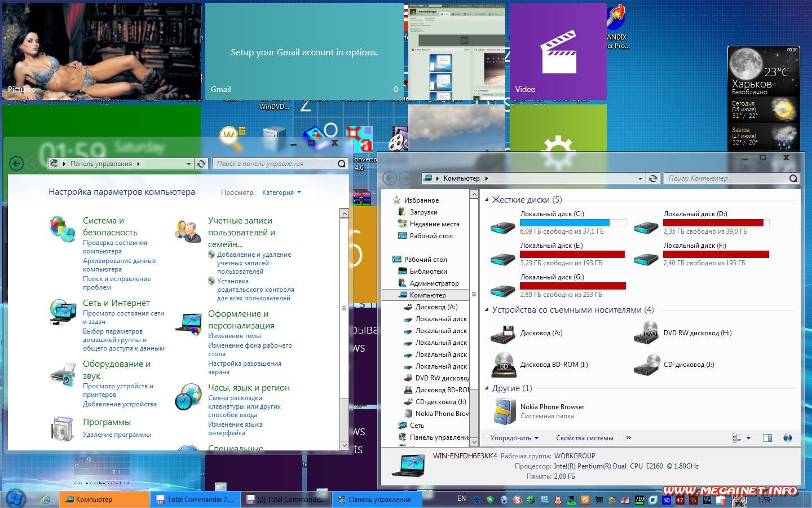The width and height of the screenshot is (812, 508).
Task: Open the Изменение темы link
Action: point(235,336)
